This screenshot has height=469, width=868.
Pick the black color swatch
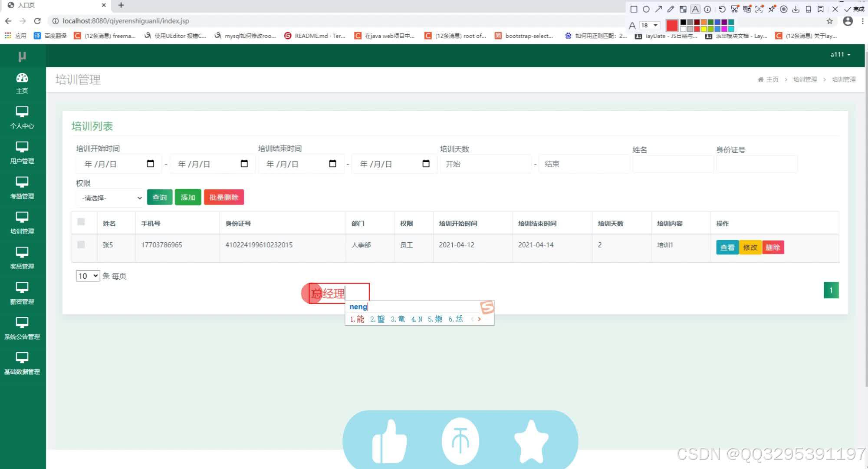683,22
